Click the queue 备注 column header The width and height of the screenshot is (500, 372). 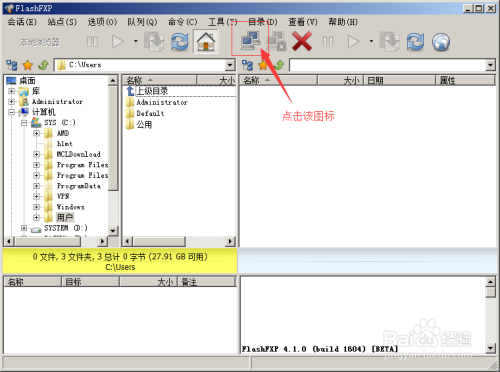coord(207,282)
